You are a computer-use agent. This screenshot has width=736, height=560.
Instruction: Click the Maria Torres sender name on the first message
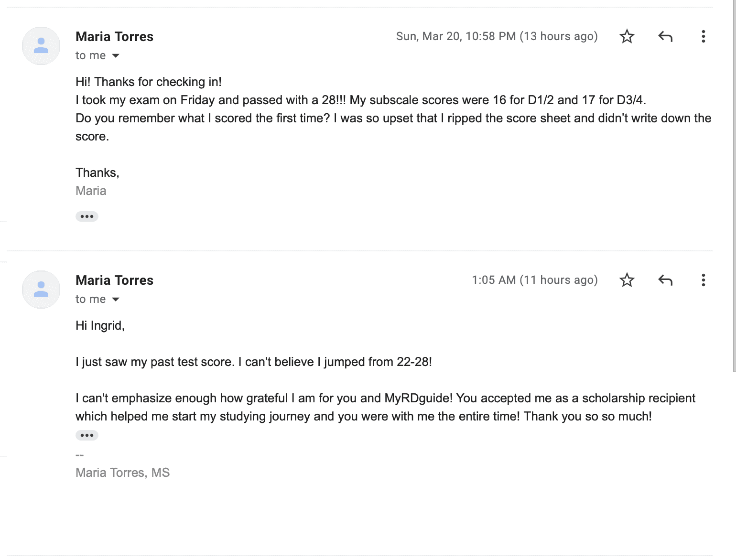click(x=114, y=37)
